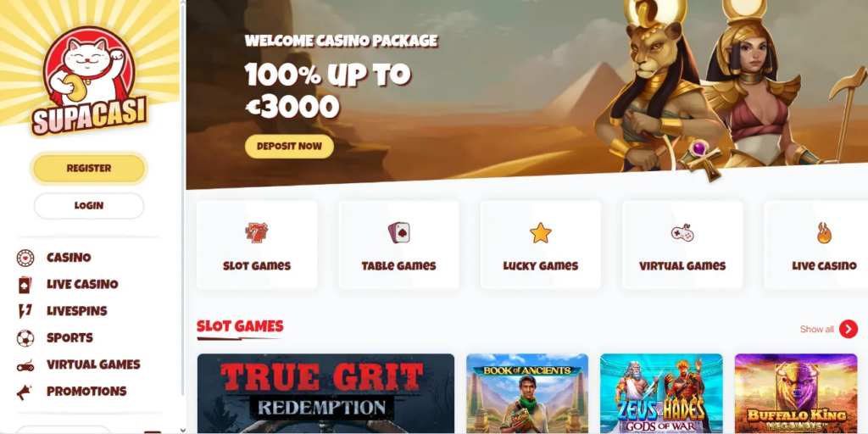Click the red Show all arrow
868x434 pixels.
(848, 329)
